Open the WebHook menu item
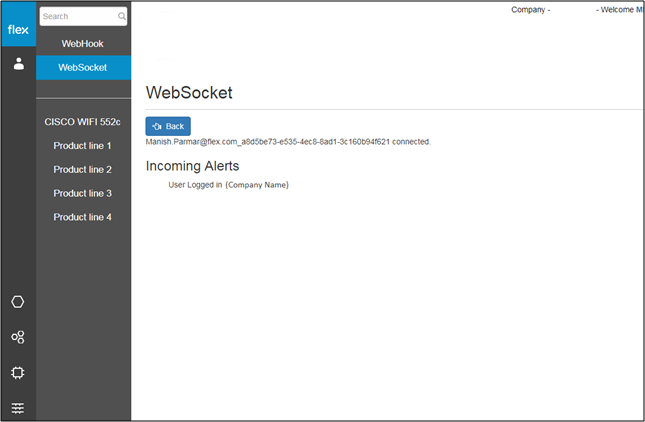This screenshot has height=422, width=645. 82,44
